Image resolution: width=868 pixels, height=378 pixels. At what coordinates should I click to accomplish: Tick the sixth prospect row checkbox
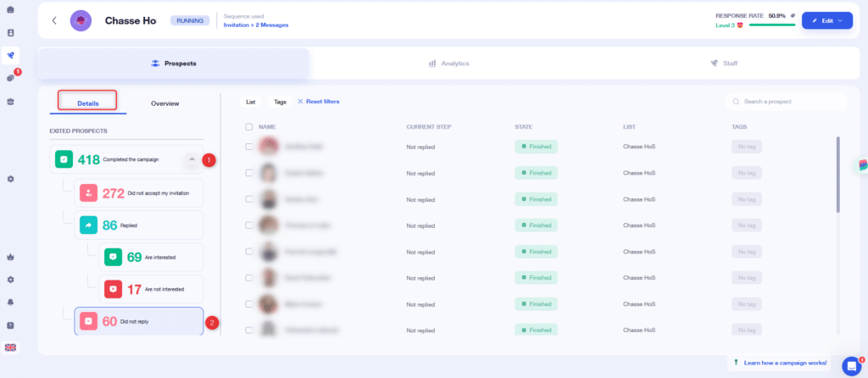point(248,278)
